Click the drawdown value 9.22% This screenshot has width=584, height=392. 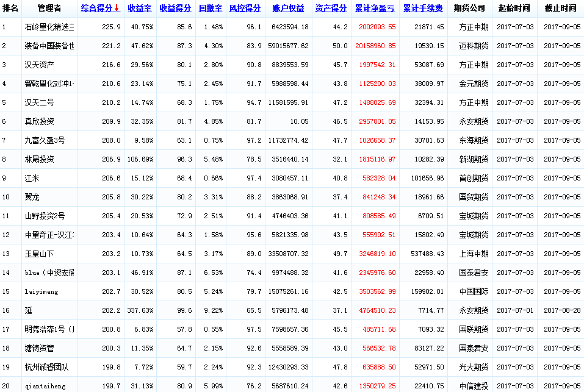coord(214,310)
